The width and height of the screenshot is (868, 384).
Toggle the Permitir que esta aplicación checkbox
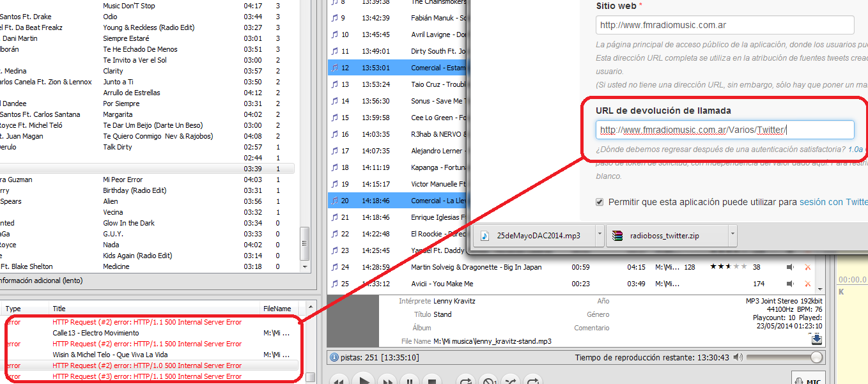(x=599, y=202)
